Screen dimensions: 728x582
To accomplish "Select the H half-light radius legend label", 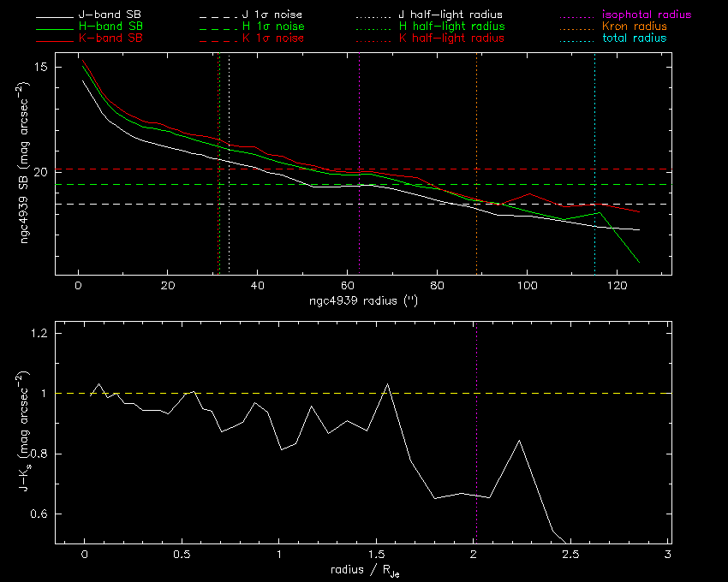I will click(x=451, y=27).
